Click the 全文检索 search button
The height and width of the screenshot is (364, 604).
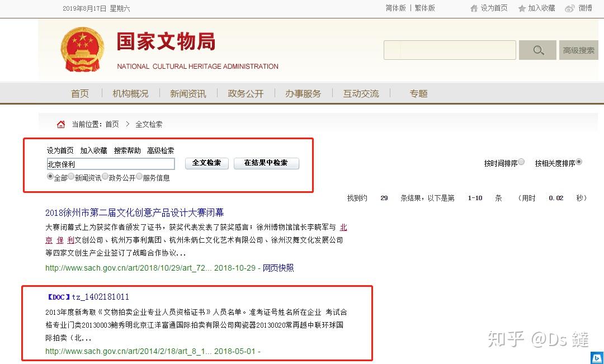tap(207, 163)
